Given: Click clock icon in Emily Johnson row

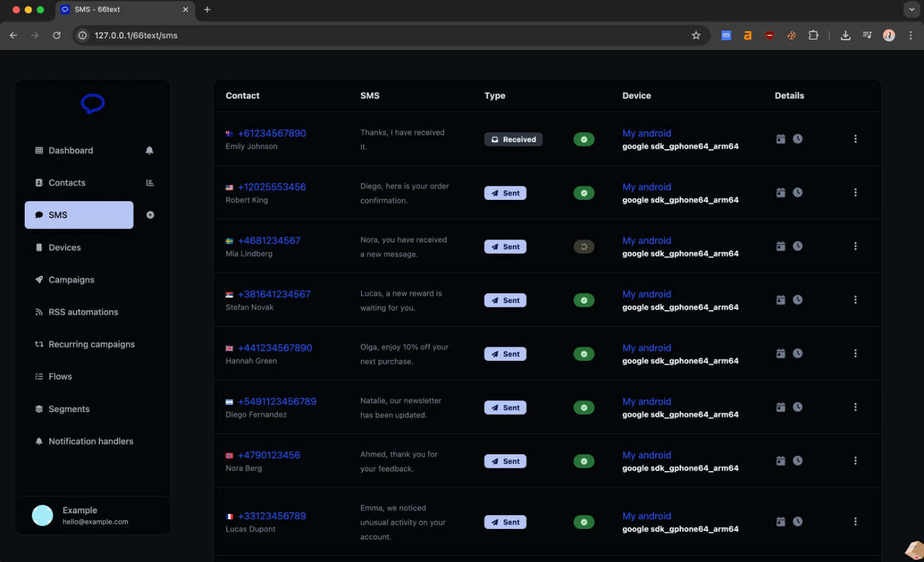Looking at the screenshot, I should [x=798, y=139].
